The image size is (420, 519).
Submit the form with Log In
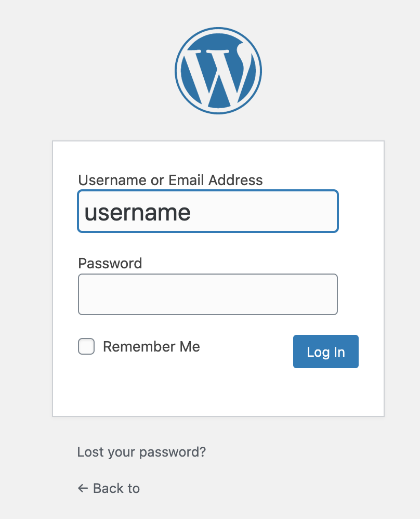pyautogui.click(x=325, y=352)
